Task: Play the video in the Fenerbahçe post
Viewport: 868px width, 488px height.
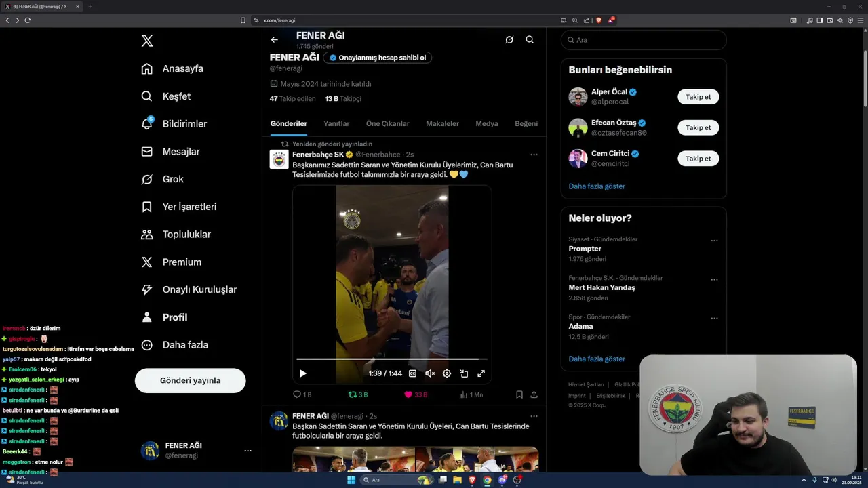Action: tap(303, 373)
